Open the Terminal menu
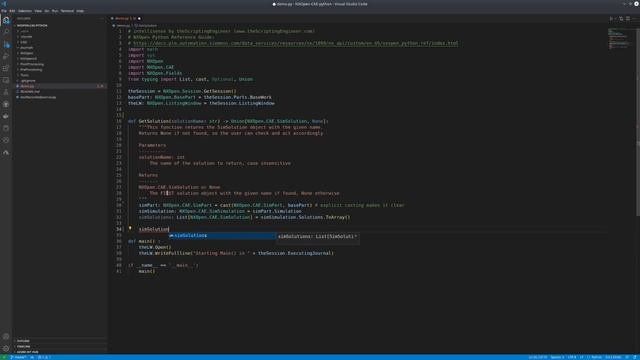This screenshot has width=640, height=360. click(67, 11)
